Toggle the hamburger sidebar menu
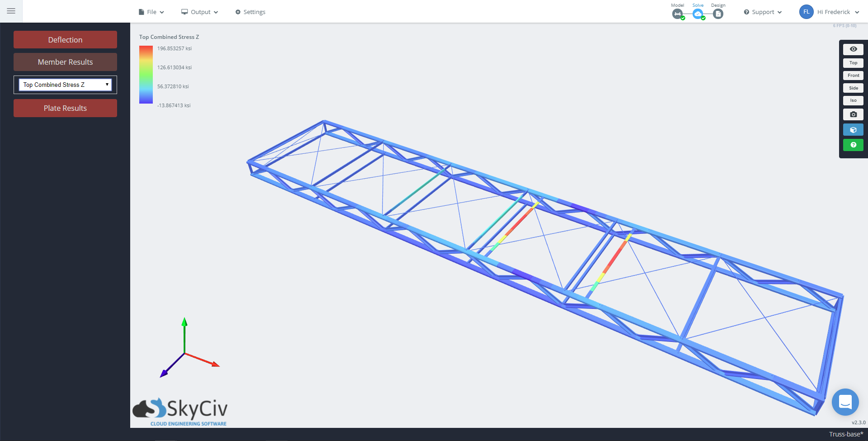The image size is (868, 441). pyautogui.click(x=11, y=11)
